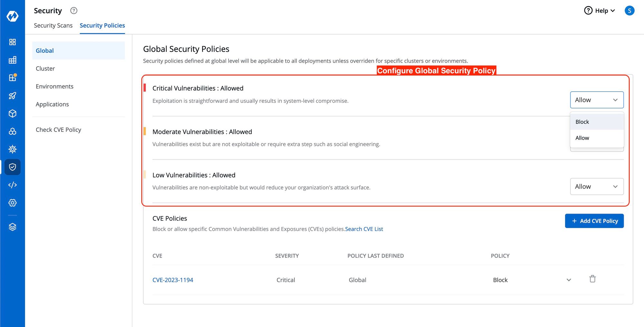644x327 pixels.
Task: Click the Help label in the header
Action: click(x=601, y=11)
